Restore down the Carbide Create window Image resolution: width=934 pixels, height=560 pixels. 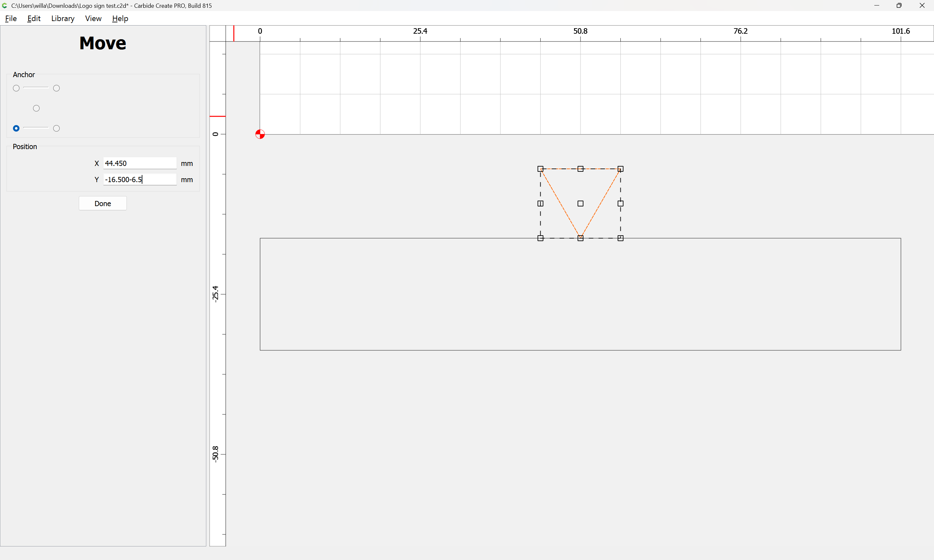coord(899,6)
